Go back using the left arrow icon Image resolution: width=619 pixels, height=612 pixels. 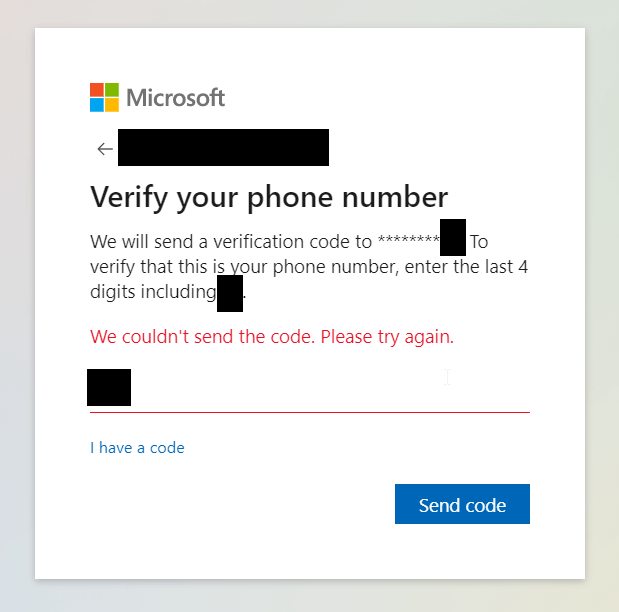(105, 149)
